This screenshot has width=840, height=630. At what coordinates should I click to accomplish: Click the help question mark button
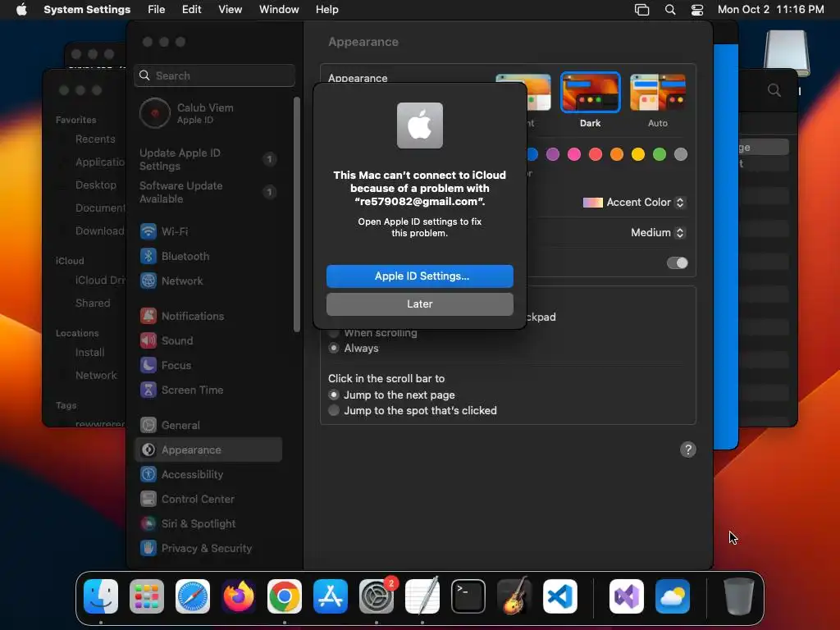click(x=688, y=450)
